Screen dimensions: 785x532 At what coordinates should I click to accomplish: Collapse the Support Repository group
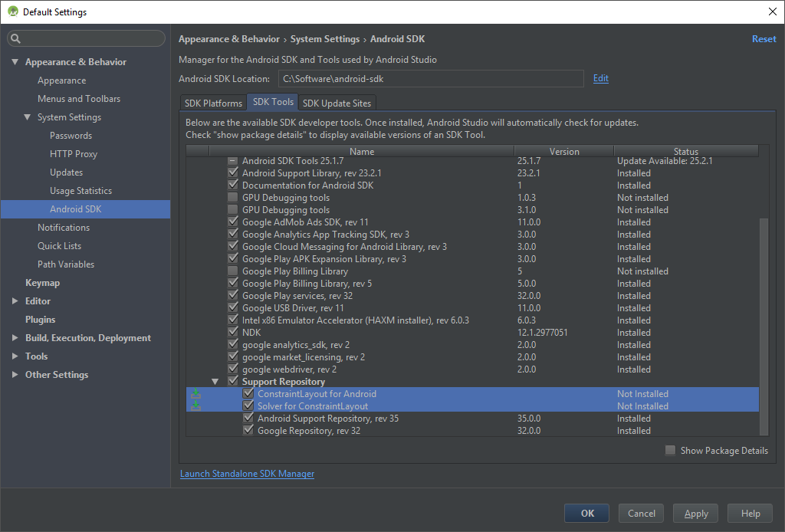click(x=215, y=382)
